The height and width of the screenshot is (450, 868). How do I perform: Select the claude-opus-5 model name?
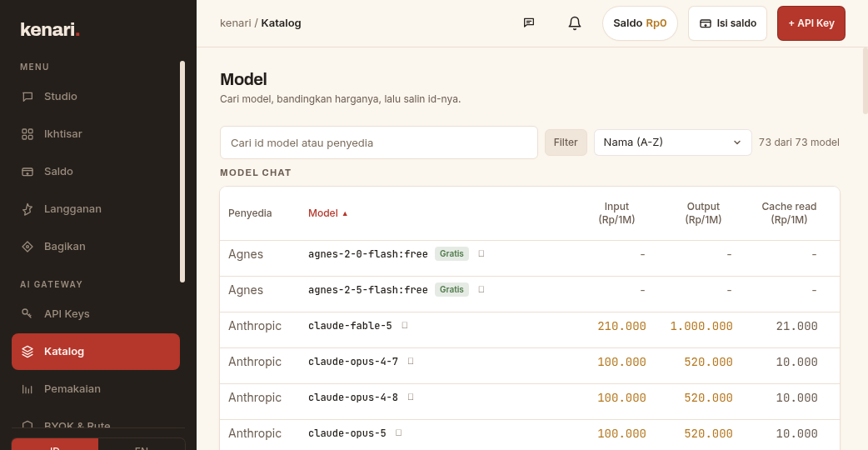(347, 432)
